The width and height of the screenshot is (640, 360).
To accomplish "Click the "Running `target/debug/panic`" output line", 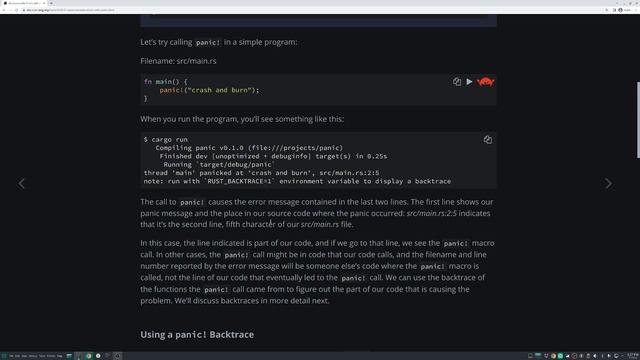I will point(219,164).
